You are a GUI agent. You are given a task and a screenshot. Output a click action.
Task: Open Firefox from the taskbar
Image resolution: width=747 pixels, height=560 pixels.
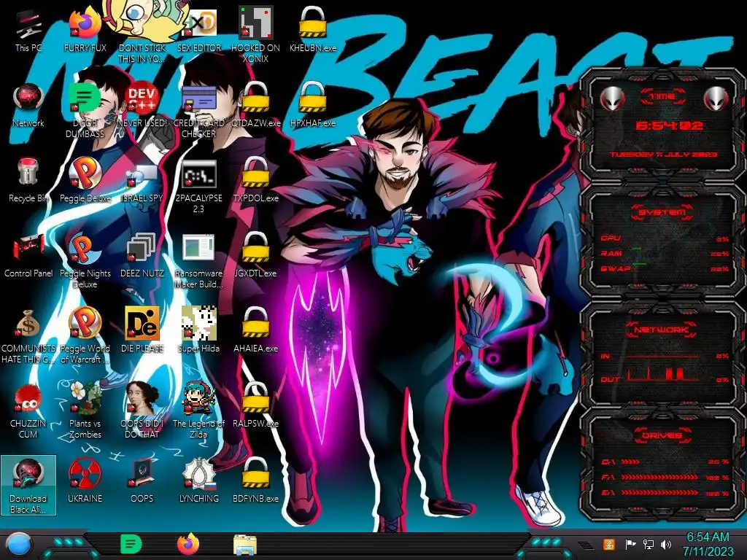click(x=188, y=544)
